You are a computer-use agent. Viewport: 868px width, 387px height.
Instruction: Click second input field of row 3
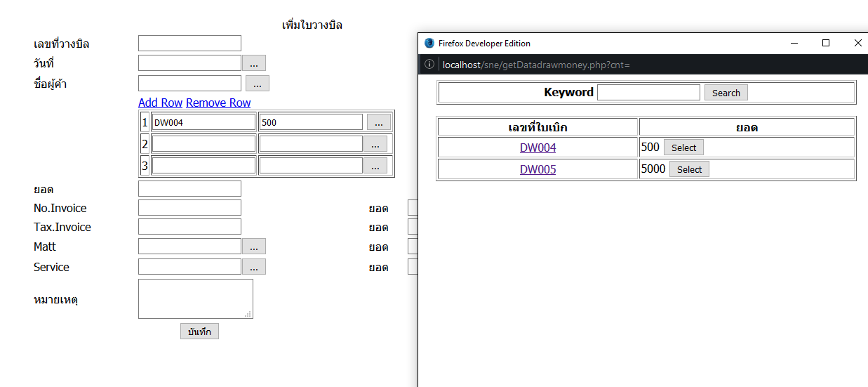(x=311, y=166)
